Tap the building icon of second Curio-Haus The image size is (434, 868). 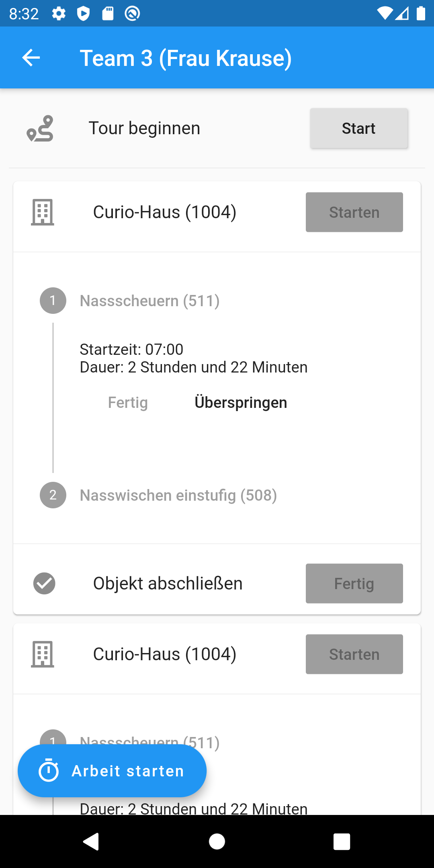(x=43, y=654)
